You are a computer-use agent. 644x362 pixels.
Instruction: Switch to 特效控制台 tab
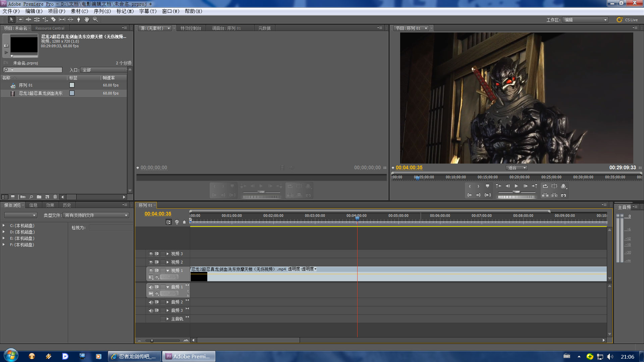pyautogui.click(x=191, y=28)
